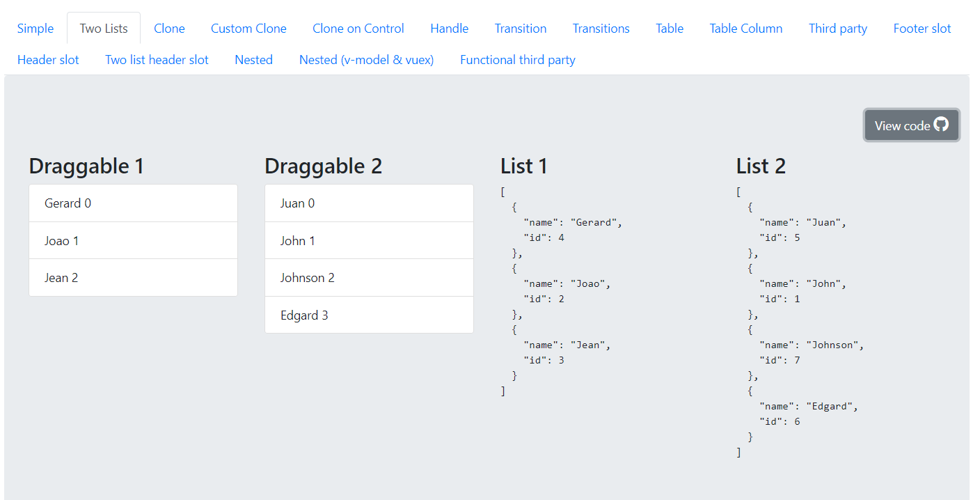This screenshot has width=980, height=500.
Task: Open the Nested (v-model & vuex) tab
Action: [366, 60]
